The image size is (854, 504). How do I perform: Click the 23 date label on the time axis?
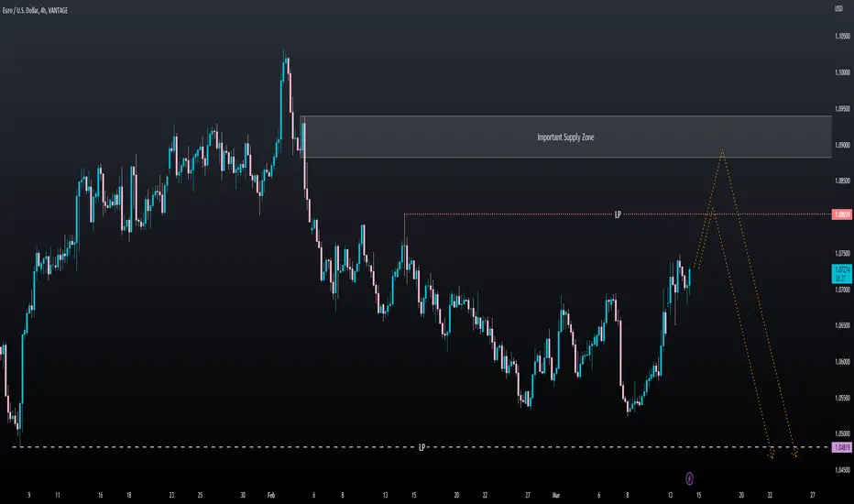[x=171, y=495]
